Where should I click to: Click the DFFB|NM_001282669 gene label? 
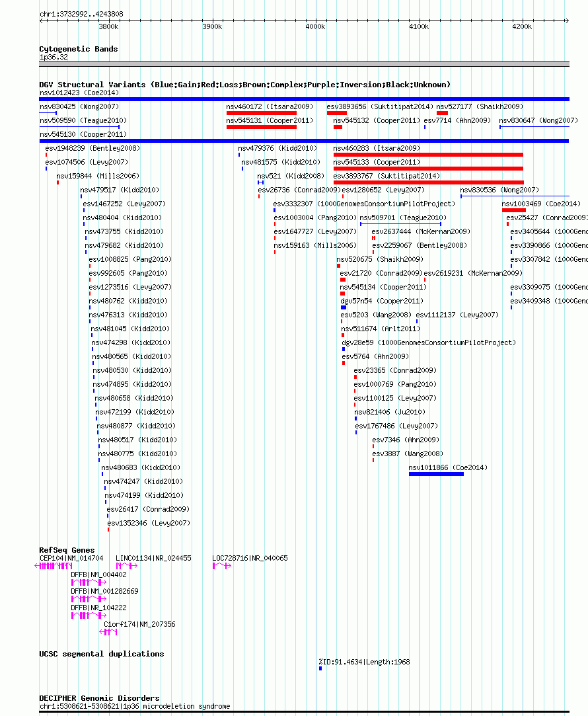click(104, 591)
